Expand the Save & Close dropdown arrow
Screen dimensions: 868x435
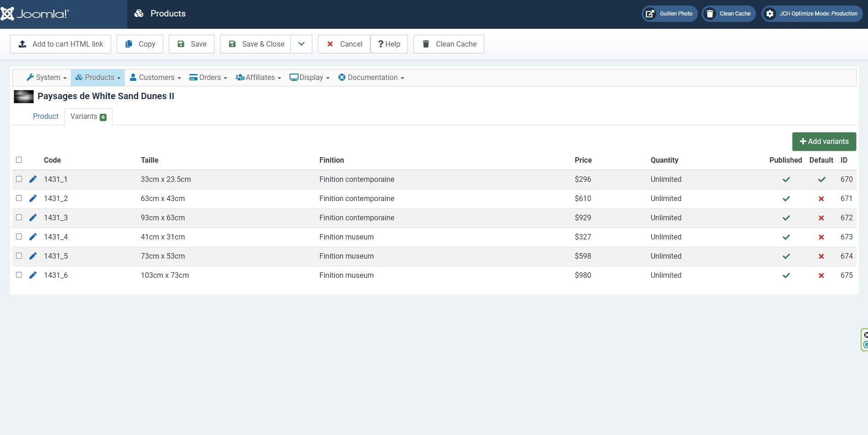coord(301,44)
